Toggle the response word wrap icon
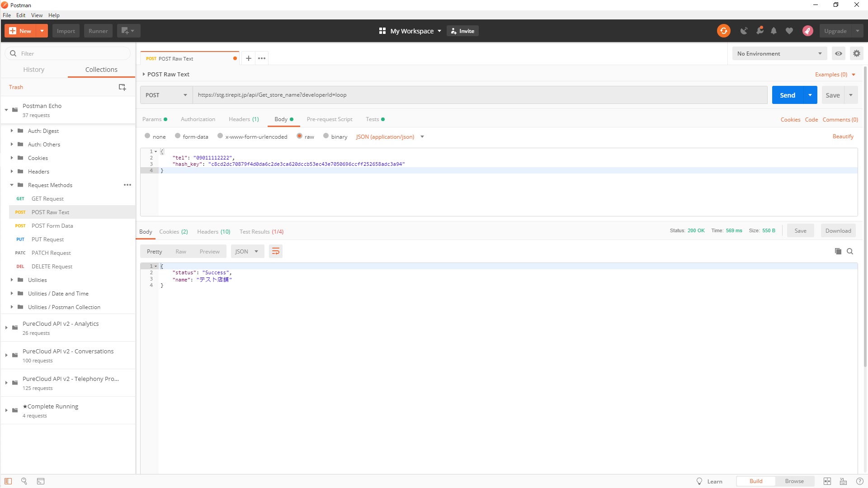Viewport: 868px width, 488px height. (275, 251)
